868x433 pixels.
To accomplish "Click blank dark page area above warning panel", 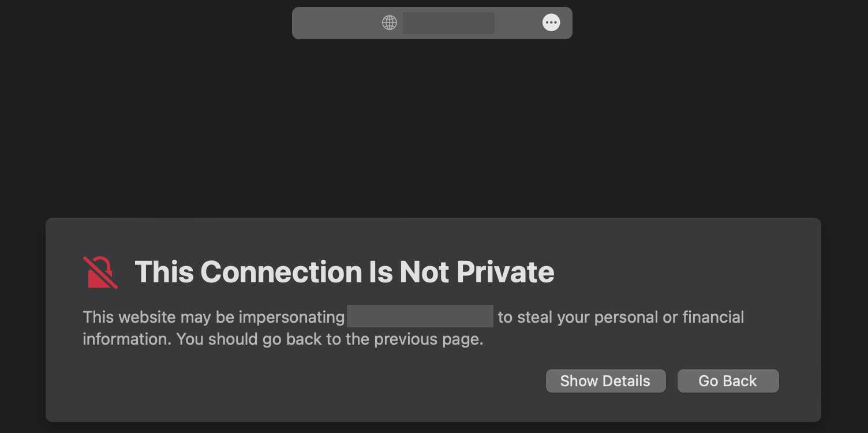I will click(x=433, y=127).
